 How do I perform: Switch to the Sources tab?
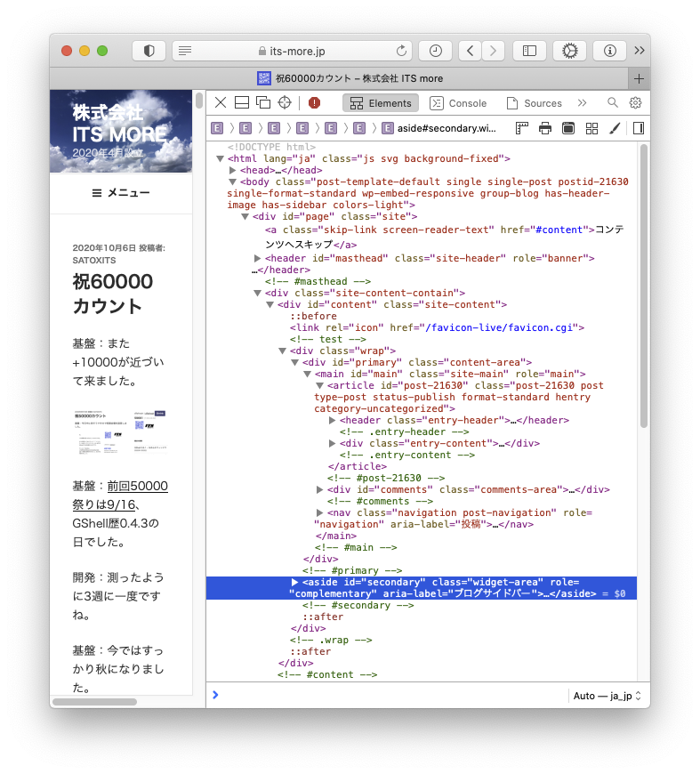534,103
